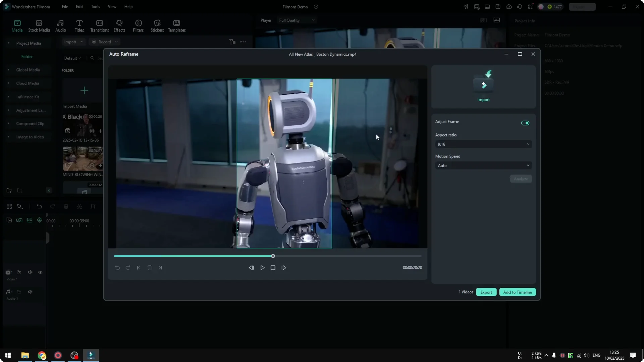This screenshot has height=362, width=644.
Task: Open the snapshot image icon in player
Action: click(x=497, y=20)
